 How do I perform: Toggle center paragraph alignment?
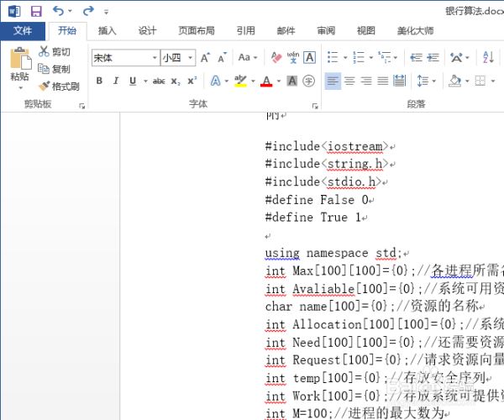coord(349,81)
